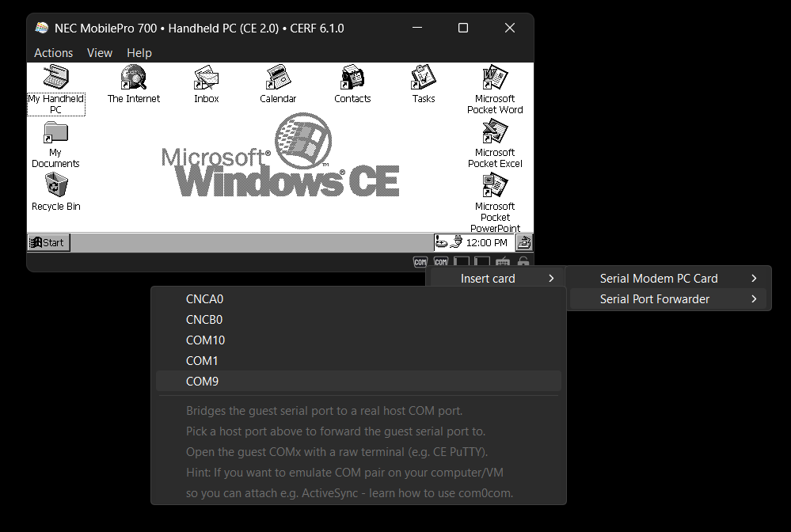Maximize the CERF emulator window
Viewport: 791px width, 532px height.
pos(463,28)
